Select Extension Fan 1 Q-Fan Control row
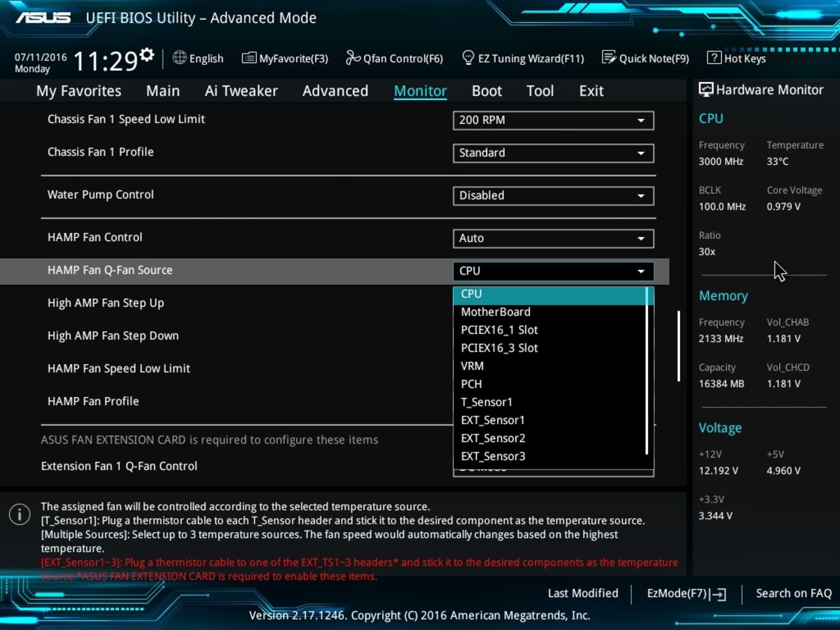This screenshot has width=840, height=630. point(119,466)
